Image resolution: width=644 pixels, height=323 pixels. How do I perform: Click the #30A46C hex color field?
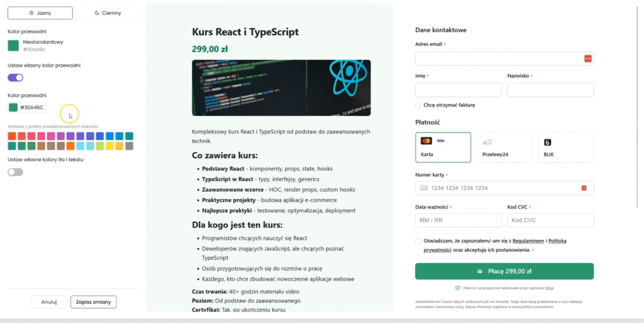pyautogui.click(x=32, y=108)
